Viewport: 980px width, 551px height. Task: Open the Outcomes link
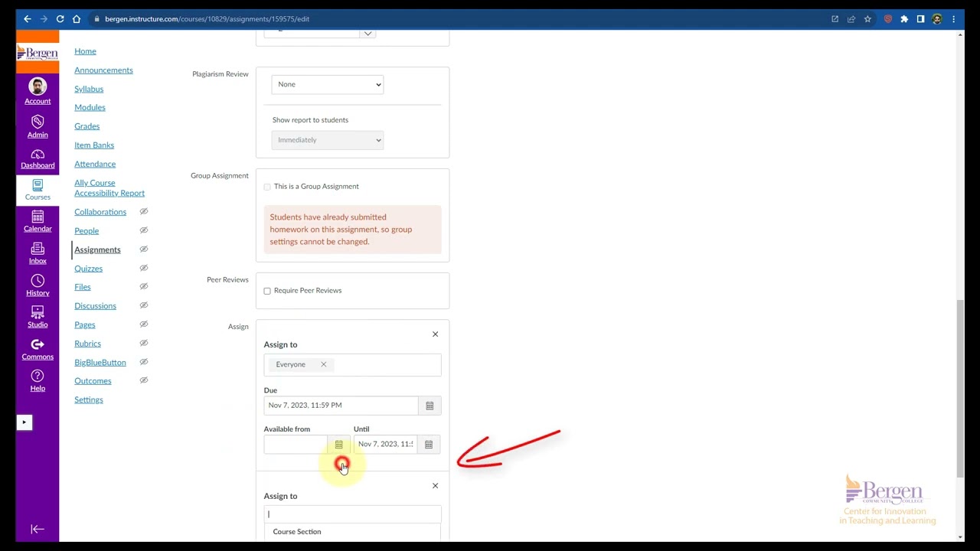(93, 381)
